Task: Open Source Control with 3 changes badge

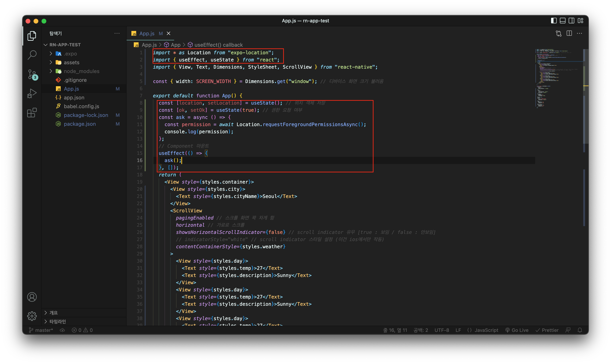Action: tap(32, 74)
